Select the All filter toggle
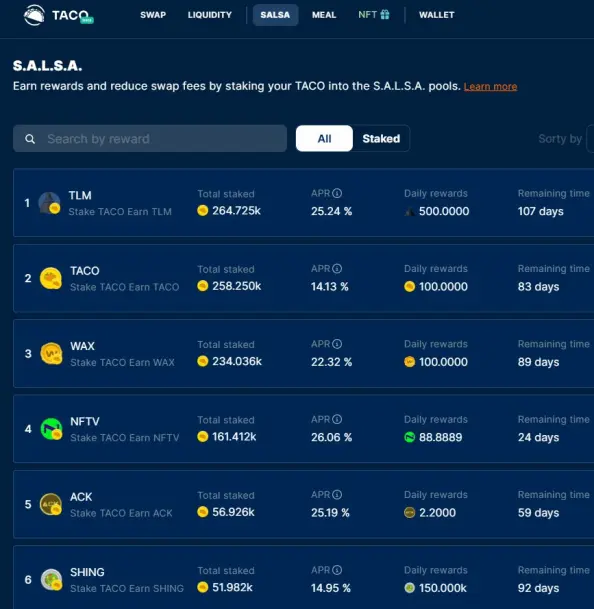This screenshot has width=594, height=609. click(x=324, y=138)
